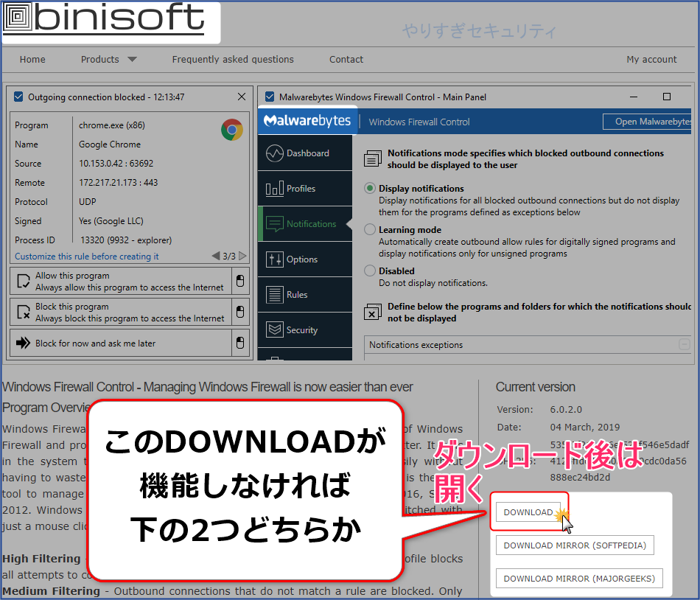Click Block for now and ask me later
The height and width of the screenshot is (600, 700).
coord(121,343)
